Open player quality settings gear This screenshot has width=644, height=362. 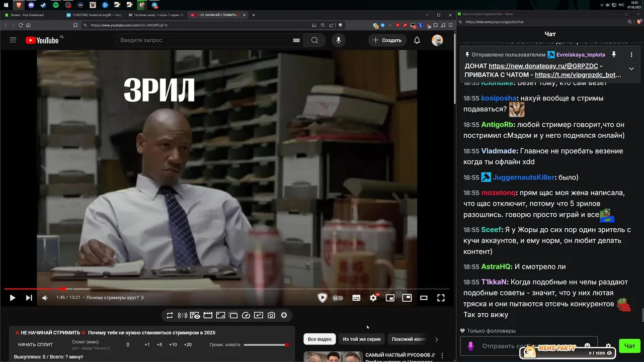[x=373, y=298]
